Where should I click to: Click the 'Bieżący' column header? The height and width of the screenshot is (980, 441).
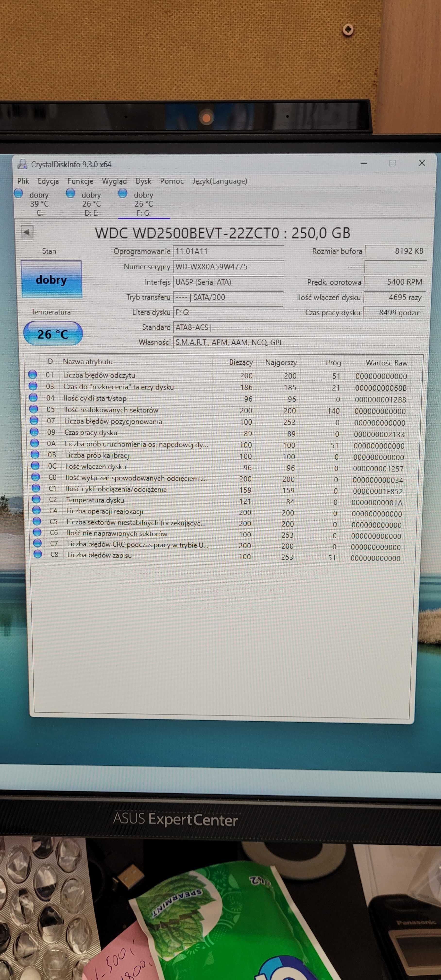(x=241, y=362)
